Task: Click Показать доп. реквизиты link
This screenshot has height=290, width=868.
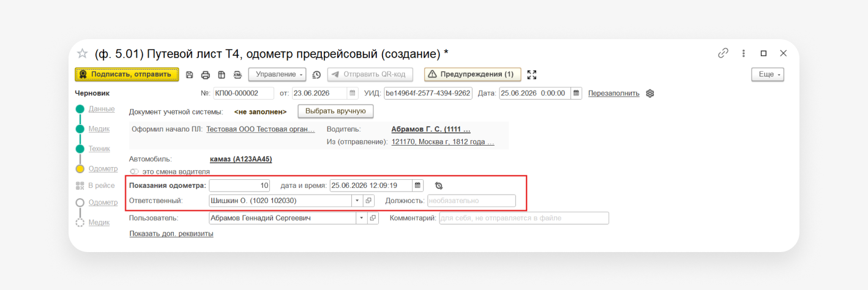Action: (171, 234)
